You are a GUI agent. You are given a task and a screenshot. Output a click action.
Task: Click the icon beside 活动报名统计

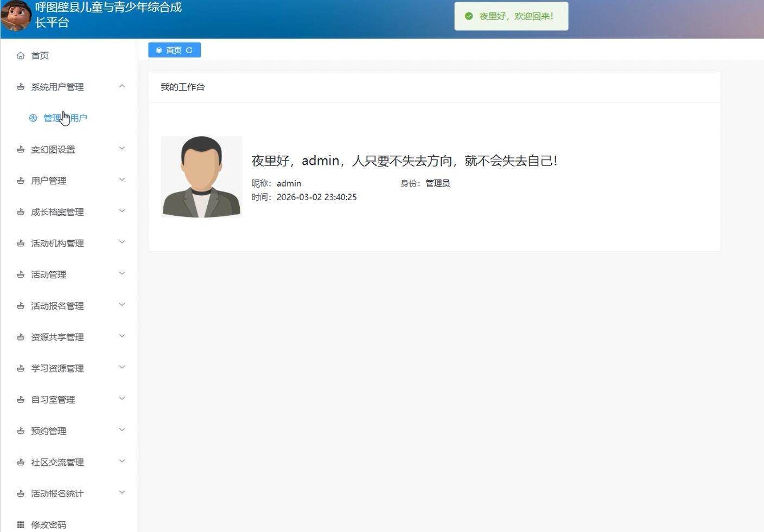(x=21, y=493)
